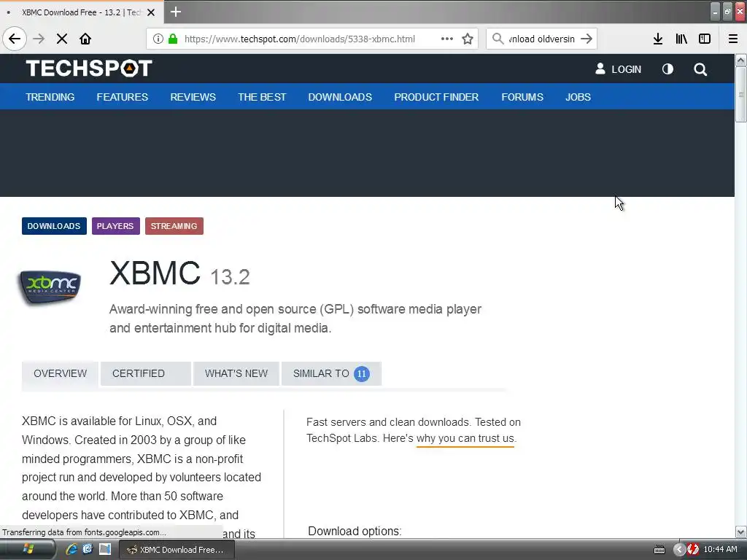Click the 'why you can trust us' link
The width and height of the screenshot is (747, 560).
pyautogui.click(x=465, y=438)
